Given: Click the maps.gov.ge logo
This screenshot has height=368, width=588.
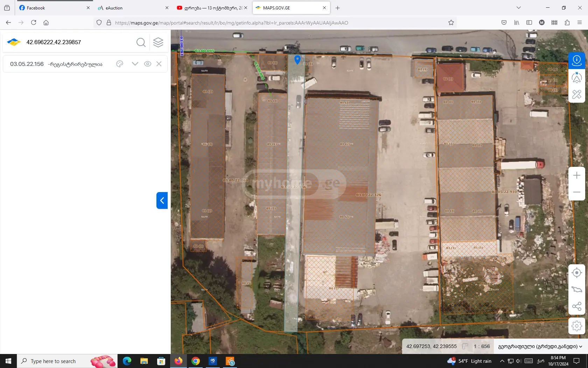Looking at the screenshot, I should click(x=14, y=42).
